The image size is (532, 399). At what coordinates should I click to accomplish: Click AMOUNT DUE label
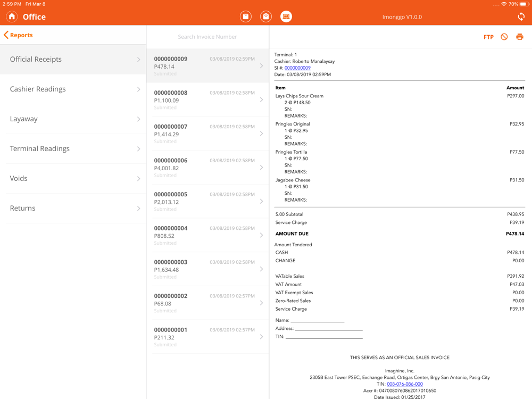point(292,234)
